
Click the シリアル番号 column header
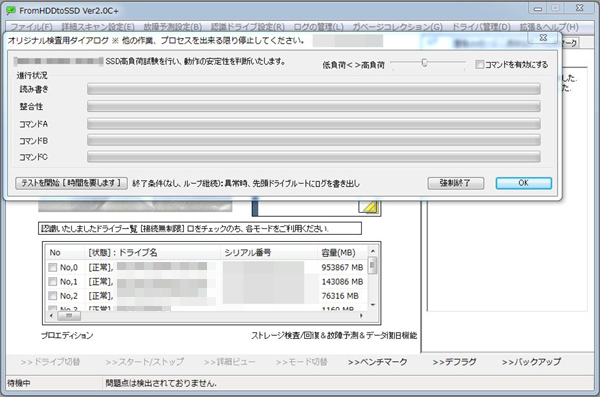[x=269, y=253]
